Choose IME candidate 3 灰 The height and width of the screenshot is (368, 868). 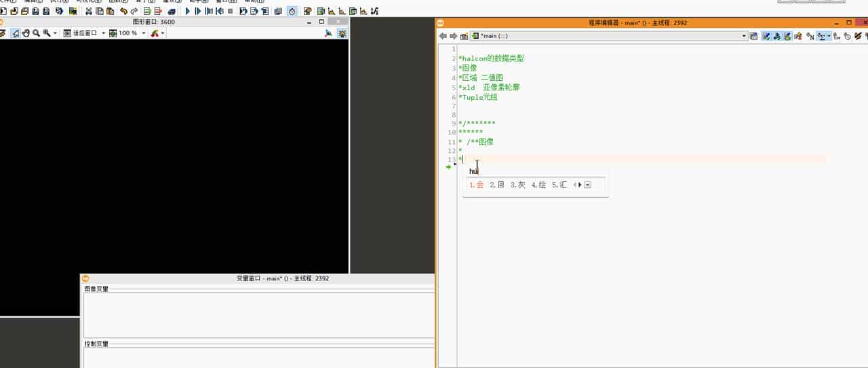click(518, 185)
